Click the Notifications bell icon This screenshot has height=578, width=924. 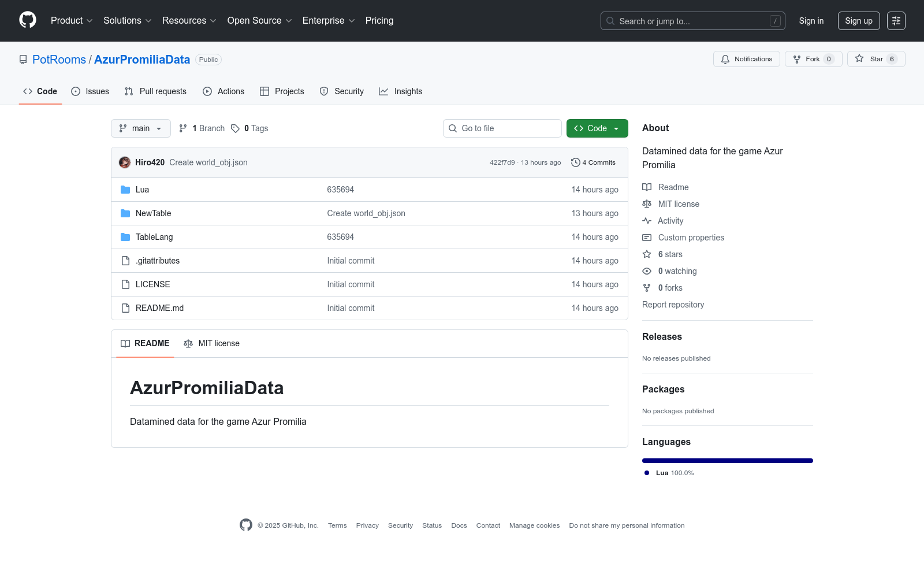(725, 59)
